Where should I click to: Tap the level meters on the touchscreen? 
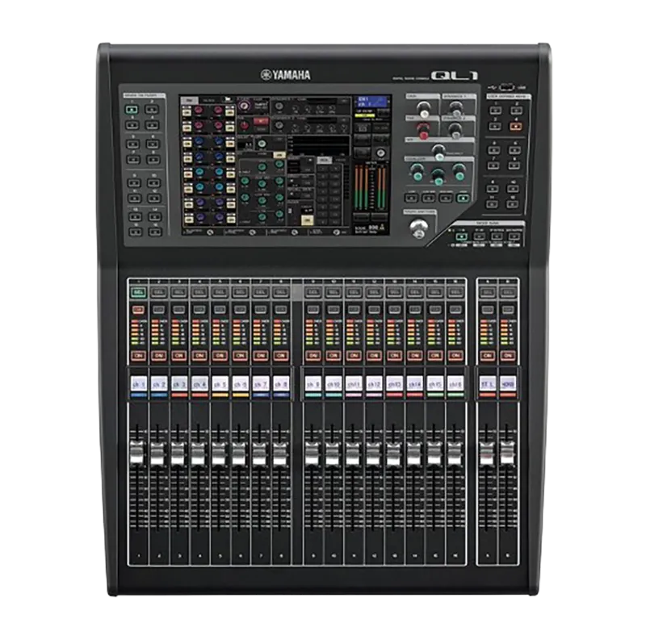pos(371,186)
